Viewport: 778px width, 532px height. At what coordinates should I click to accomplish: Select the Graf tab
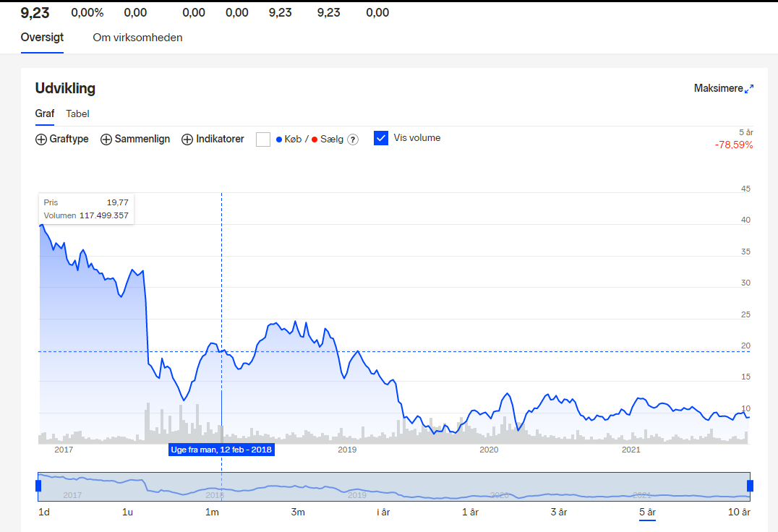coord(45,113)
